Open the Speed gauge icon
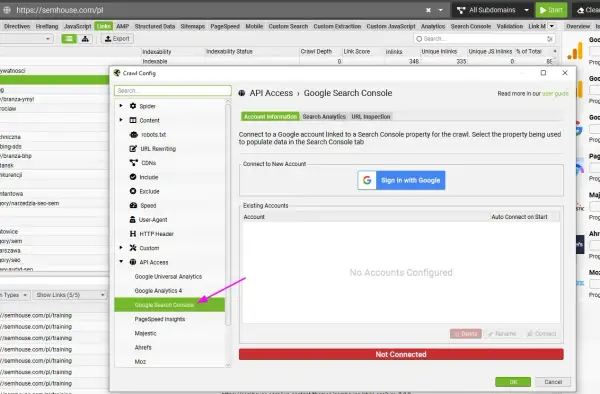Screen dimensions: 600x394 pos(133,205)
